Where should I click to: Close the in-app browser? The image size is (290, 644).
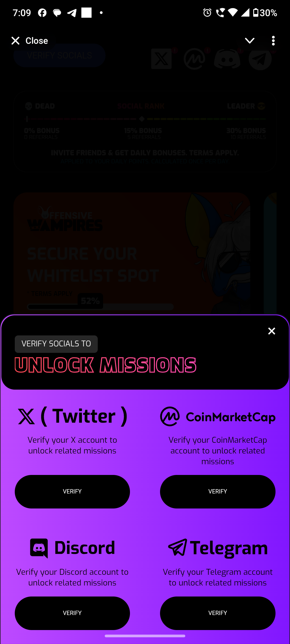coord(29,41)
